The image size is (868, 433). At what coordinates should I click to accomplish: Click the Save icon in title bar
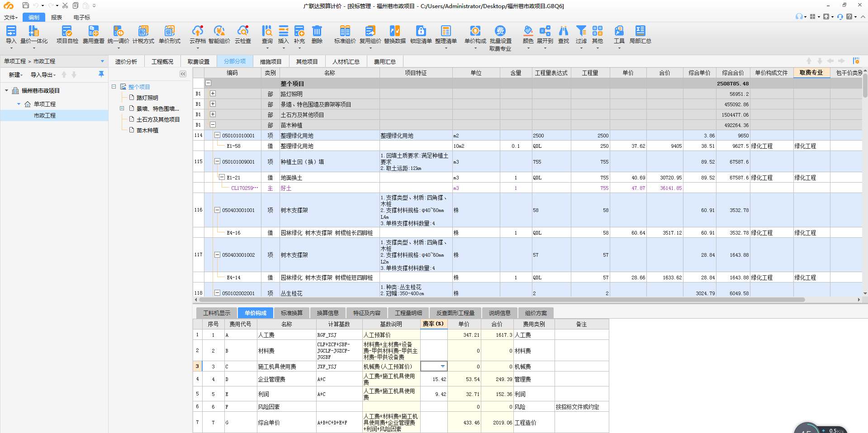click(x=26, y=5)
